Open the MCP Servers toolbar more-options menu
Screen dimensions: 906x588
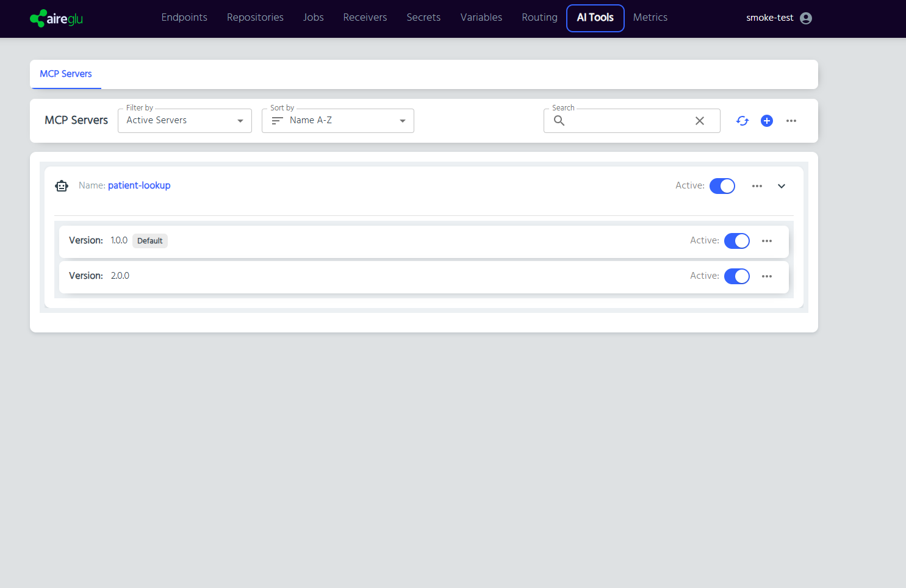click(x=791, y=121)
